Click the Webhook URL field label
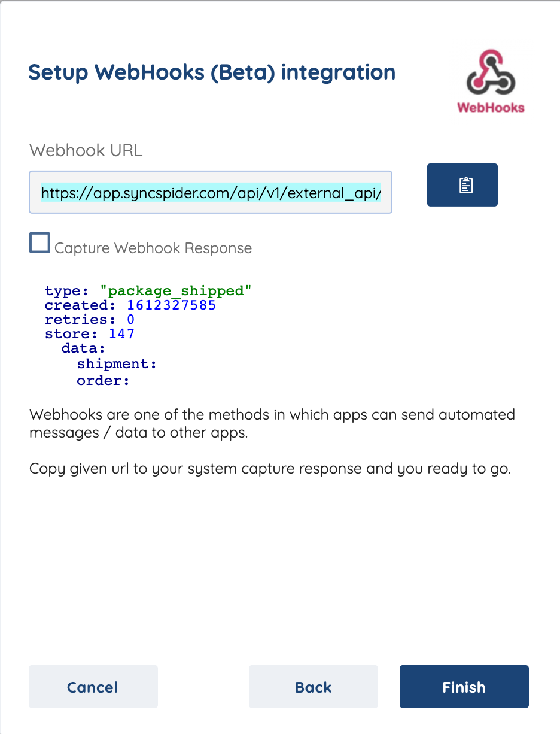Screen dimensions: 560x734 (x=86, y=150)
